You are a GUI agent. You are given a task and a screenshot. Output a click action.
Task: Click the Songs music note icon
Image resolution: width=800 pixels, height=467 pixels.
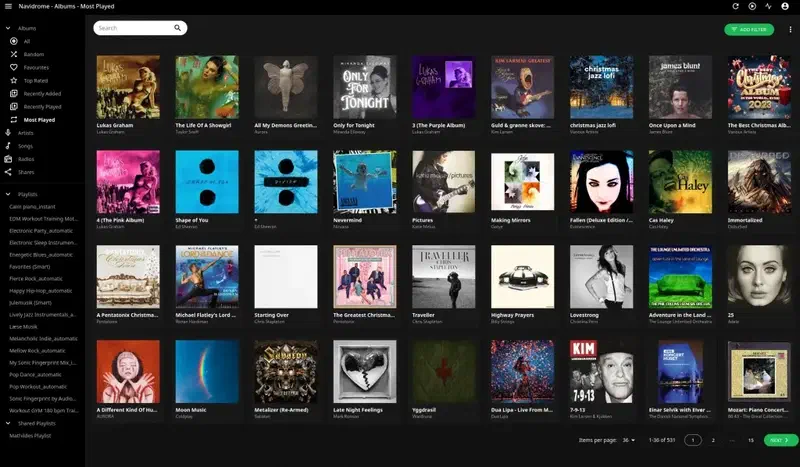pos(8,146)
